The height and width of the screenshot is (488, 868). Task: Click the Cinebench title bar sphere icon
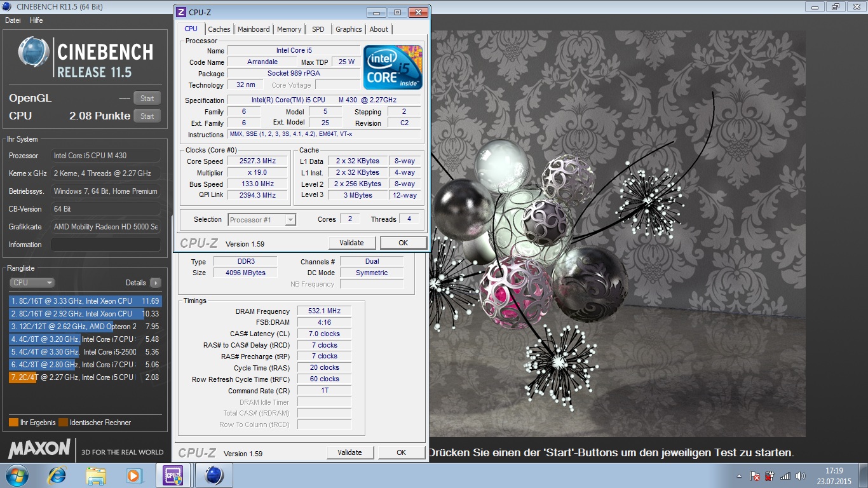(7, 6)
